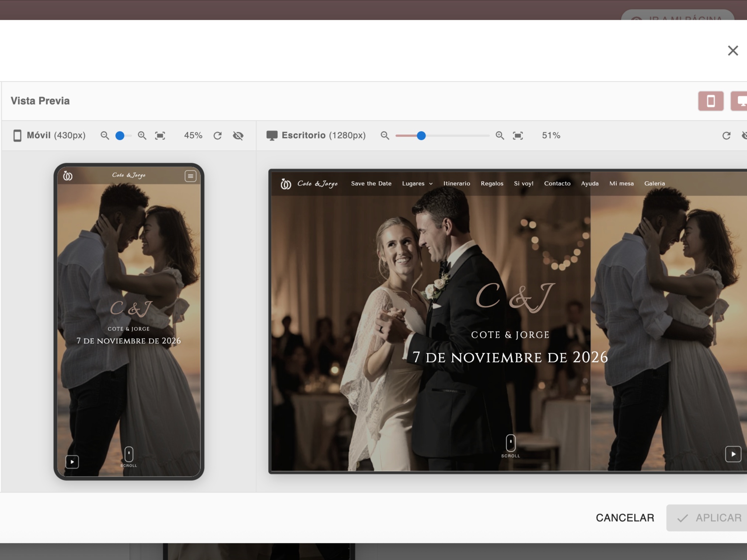747x560 pixels.
Task: Zoom out the mobile preview
Action: 105,136
